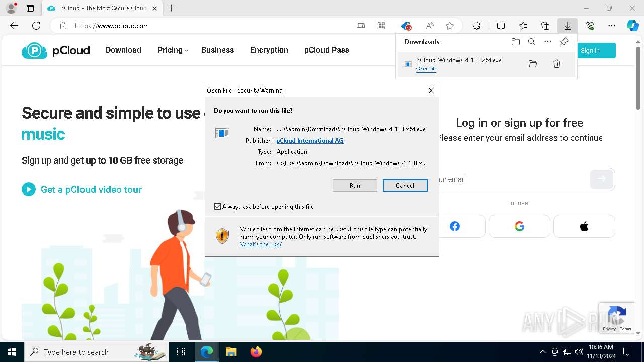Click the Downloads toolbar icon
This screenshot has height=362, width=644.
point(567,26)
